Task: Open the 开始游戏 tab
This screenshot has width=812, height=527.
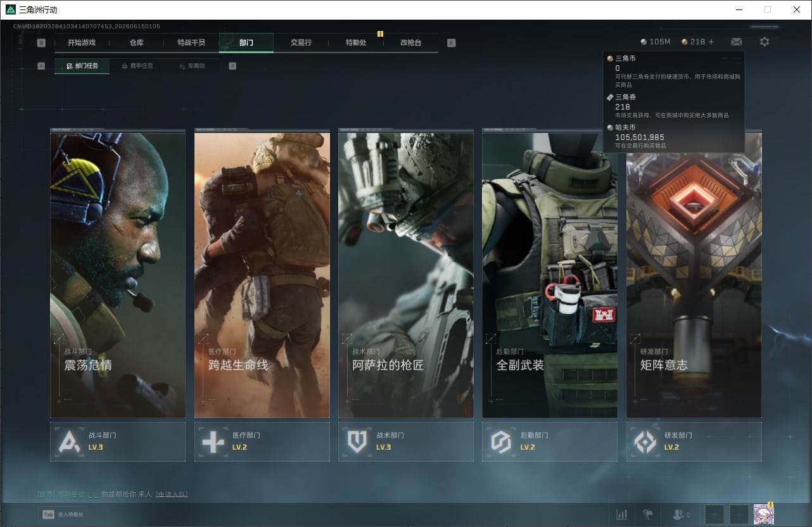Action: click(82, 42)
